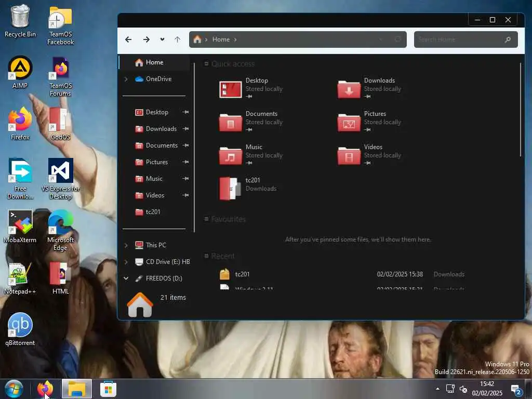Viewport: 532px width, 399px height.
Task: Launch VS Express for Desktop shortcut
Action: [x=60, y=179]
